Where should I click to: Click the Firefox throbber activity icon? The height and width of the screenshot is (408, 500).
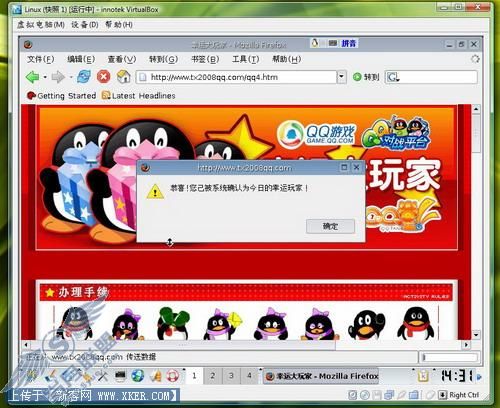point(475,59)
